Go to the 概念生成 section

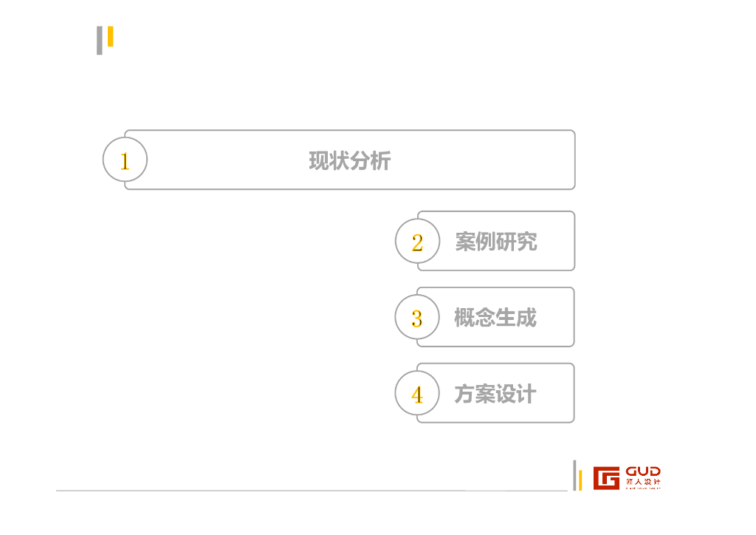(x=495, y=318)
